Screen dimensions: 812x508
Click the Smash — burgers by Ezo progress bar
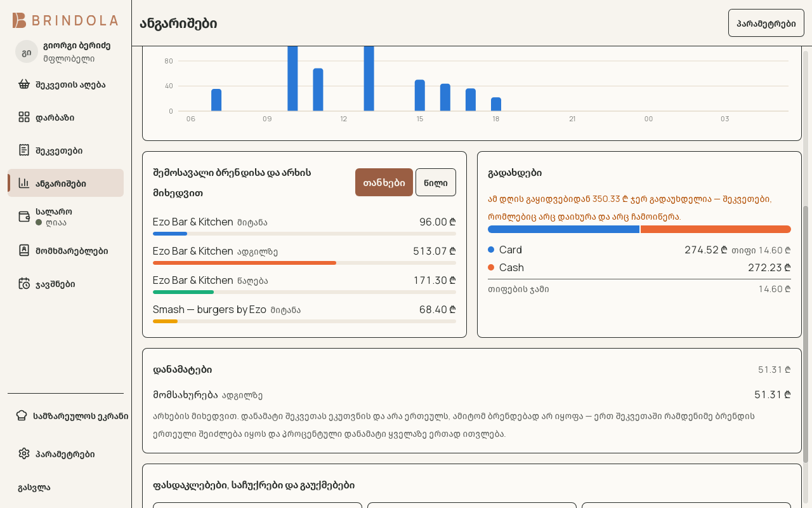304,321
